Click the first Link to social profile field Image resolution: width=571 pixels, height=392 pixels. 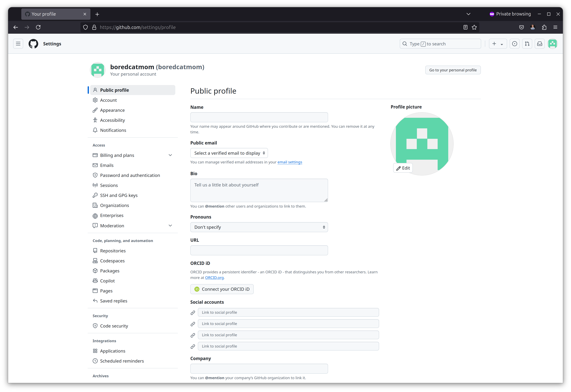point(288,312)
